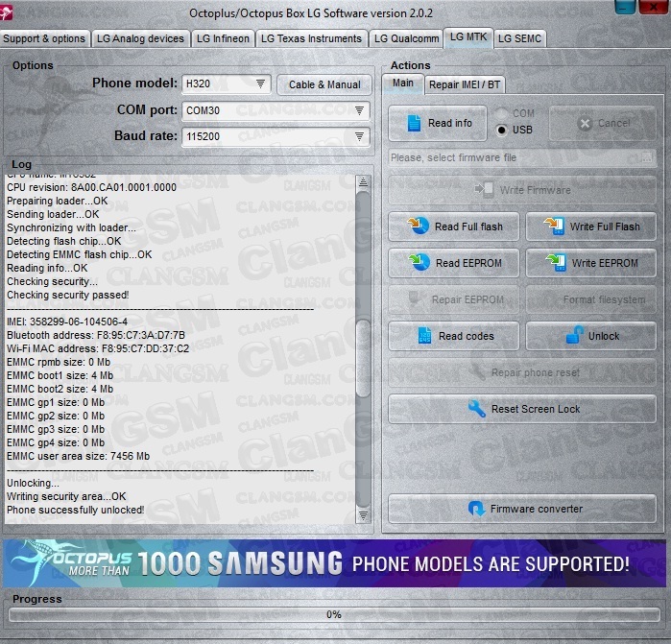Click the Read EEPROM green arrow icon
This screenshot has height=644, width=671.
click(419, 262)
